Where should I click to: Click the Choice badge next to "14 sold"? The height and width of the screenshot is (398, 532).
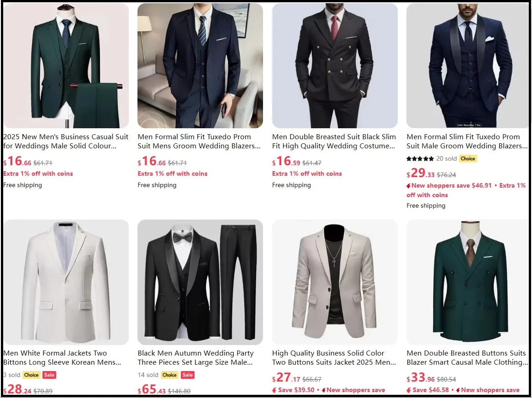pyautogui.click(x=169, y=375)
